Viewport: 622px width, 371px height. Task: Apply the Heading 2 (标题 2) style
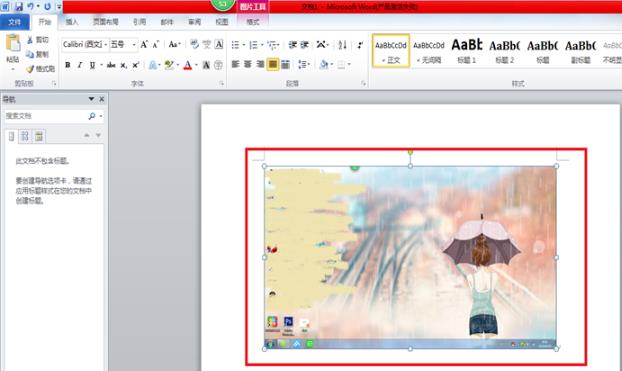504,51
